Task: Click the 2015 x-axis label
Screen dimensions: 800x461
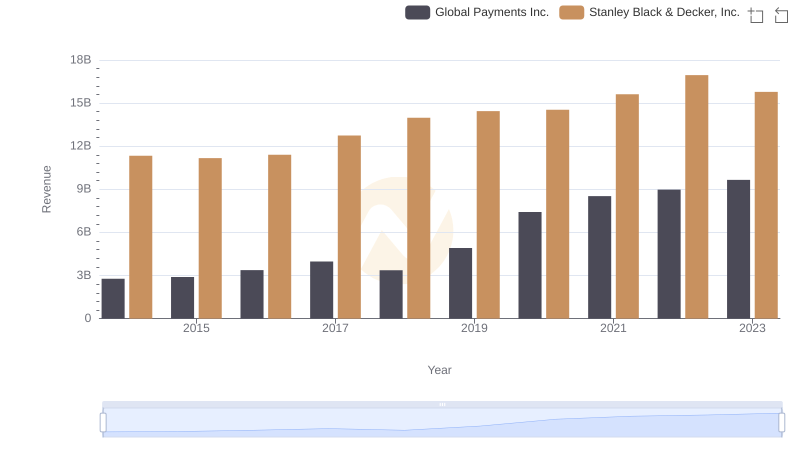Action: click(196, 328)
